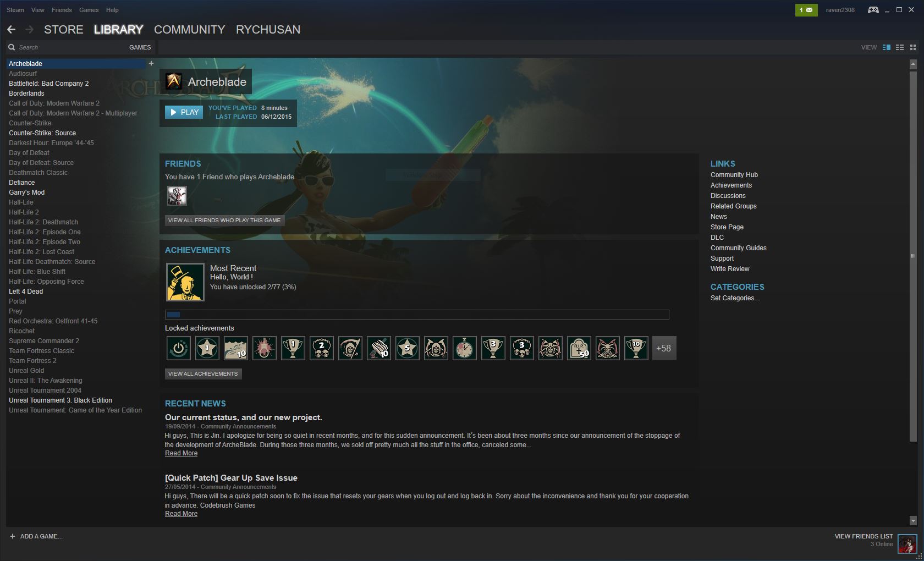The height and width of the screenshot is (561, 924).
Task: Click the pink explosion ring achievement icon
Action: (265, 348)
